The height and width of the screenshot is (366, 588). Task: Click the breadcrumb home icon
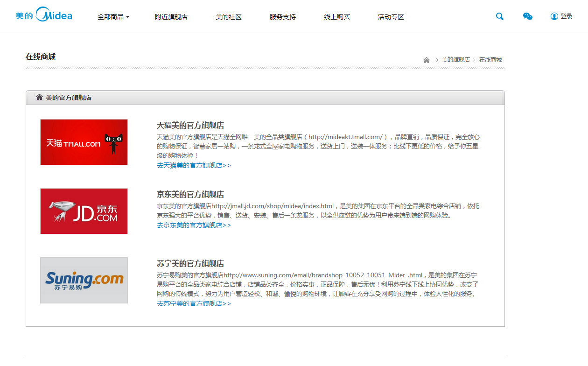(427, 60)
